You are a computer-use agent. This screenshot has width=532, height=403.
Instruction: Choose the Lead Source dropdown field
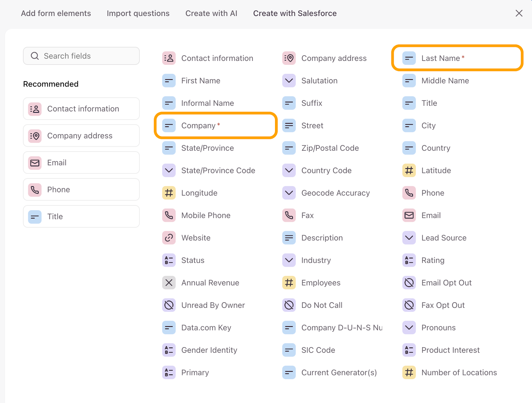(444, 238)
